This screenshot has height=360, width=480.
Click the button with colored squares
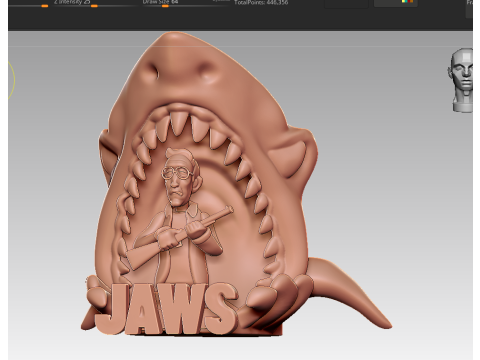[396, 3]
